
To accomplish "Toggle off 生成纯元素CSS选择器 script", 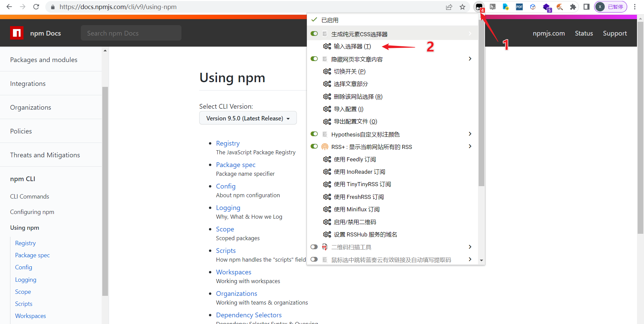I will click(x=314, y=34).
